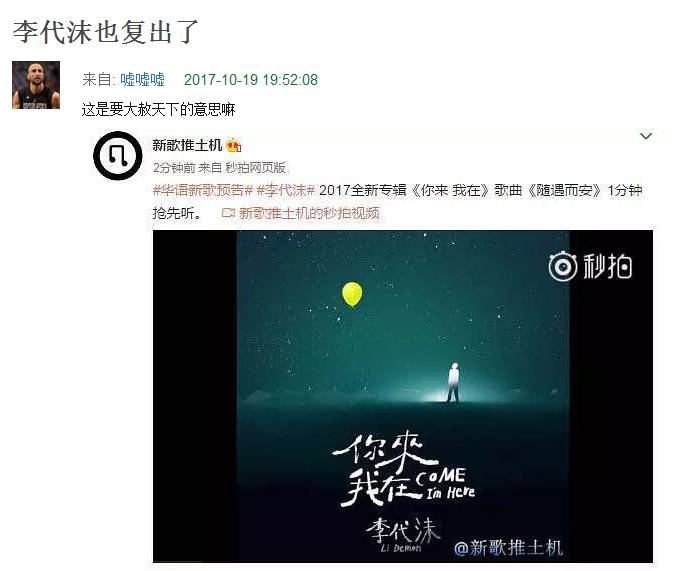
Task: Click the @新歌推土机 watermark on the video
Action: (x=508, y=548)
